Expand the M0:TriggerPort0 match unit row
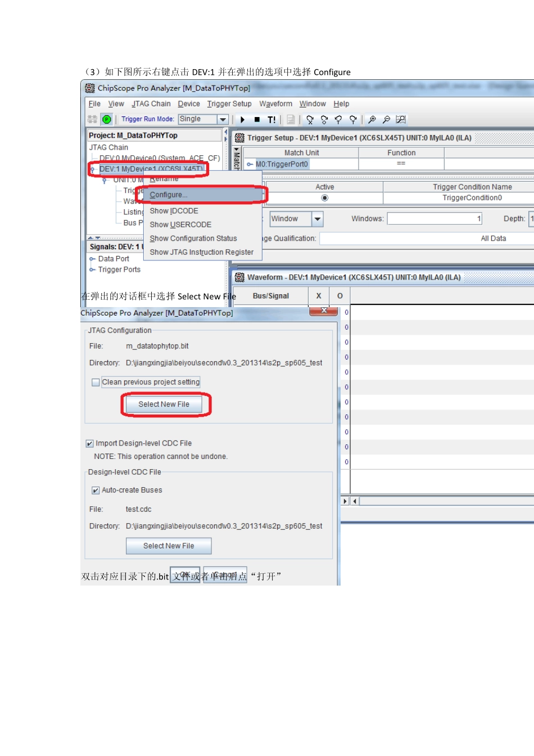Viewport: 534px width, 756px height. (250, 164)
